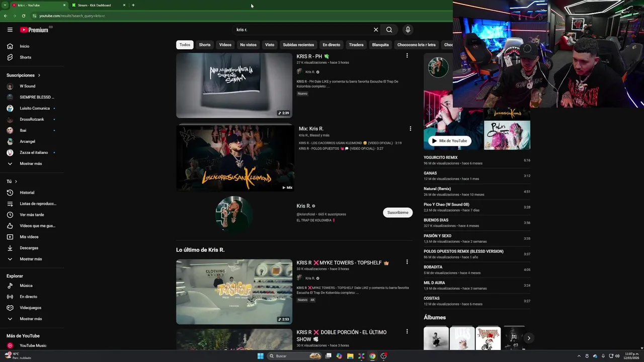This screenshot has height=362, width=644.
Task: Select the Todos filter chip
Action: (x=185, y=45)
